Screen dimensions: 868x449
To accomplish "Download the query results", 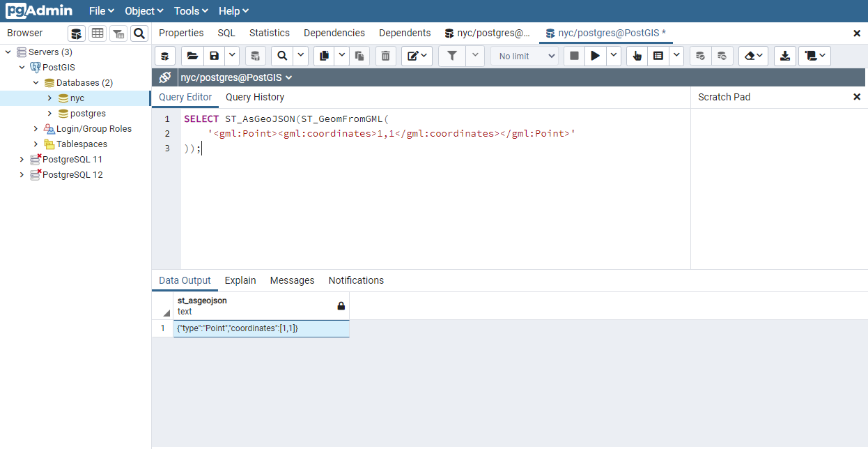I will tap(784, 56).
